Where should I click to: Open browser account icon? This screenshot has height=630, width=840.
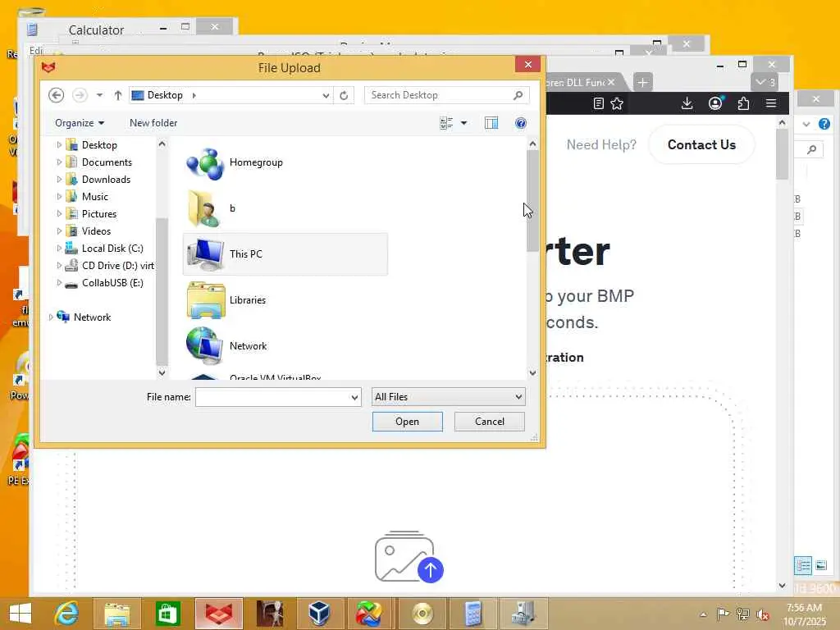715,103
